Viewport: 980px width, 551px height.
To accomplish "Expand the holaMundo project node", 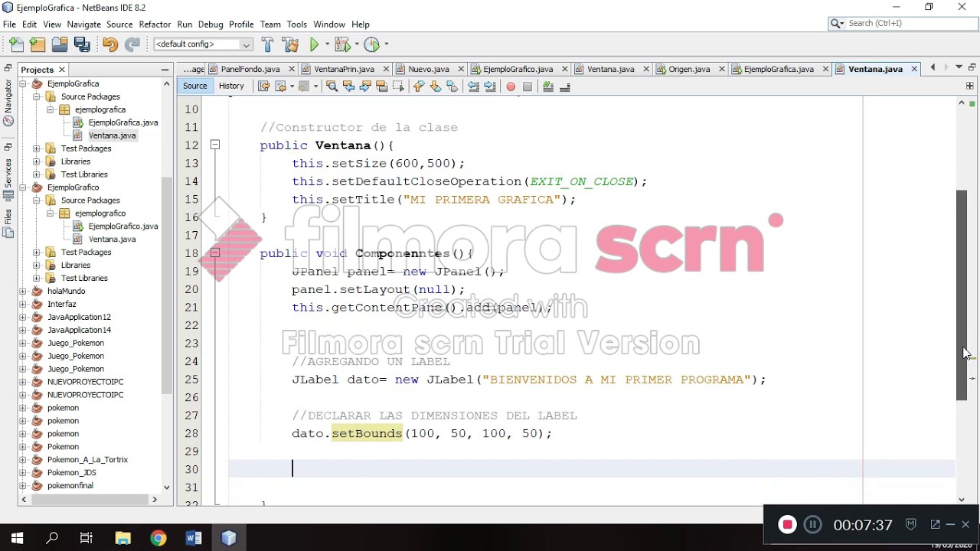I will [22, 291].
